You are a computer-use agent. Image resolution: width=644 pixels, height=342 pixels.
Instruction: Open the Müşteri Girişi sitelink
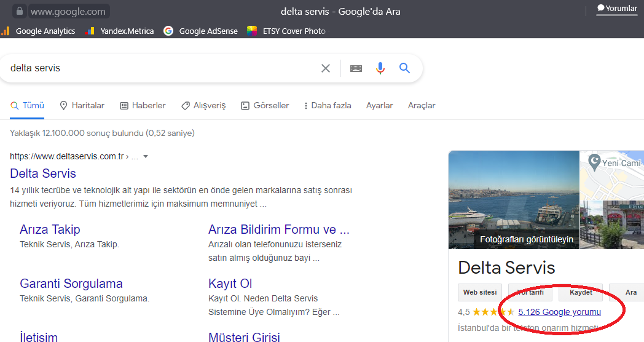(x=244, y=336)
